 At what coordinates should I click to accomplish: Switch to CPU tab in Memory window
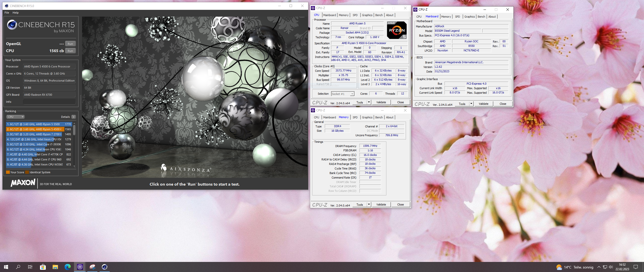point(316,117)
